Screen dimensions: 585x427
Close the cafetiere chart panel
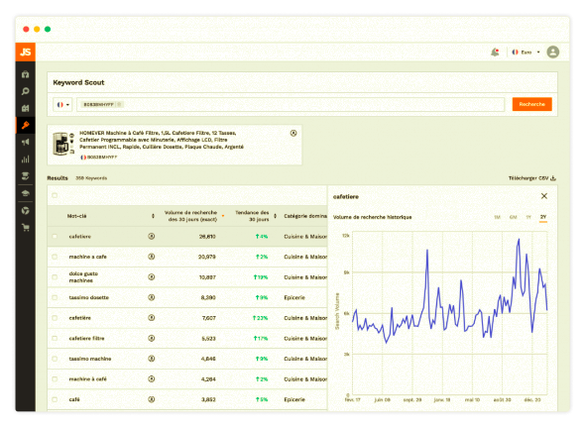[x=544, y=196]
